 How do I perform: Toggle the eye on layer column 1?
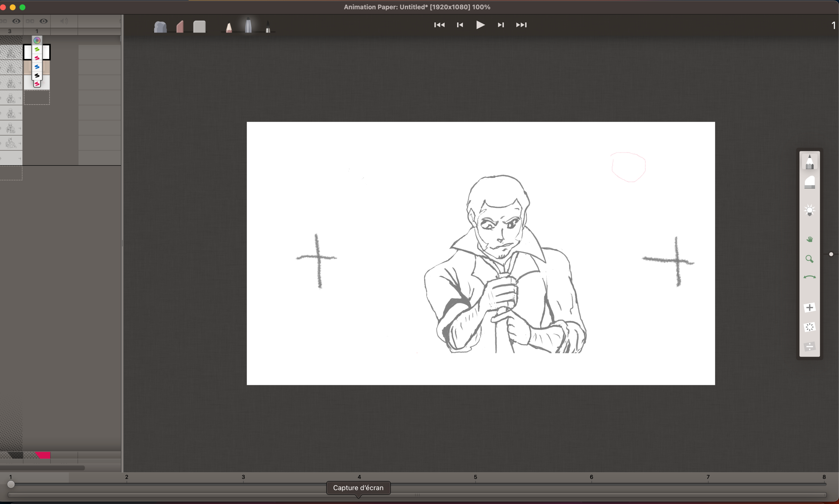click(x=44, y=21)
